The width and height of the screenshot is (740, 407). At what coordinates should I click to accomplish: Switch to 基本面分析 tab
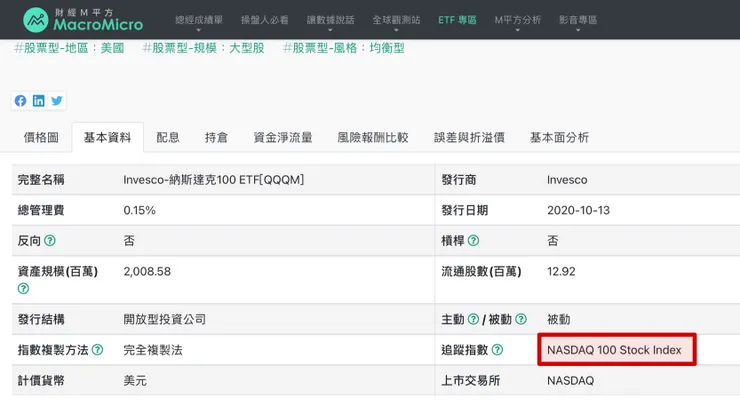coord(559,137)
